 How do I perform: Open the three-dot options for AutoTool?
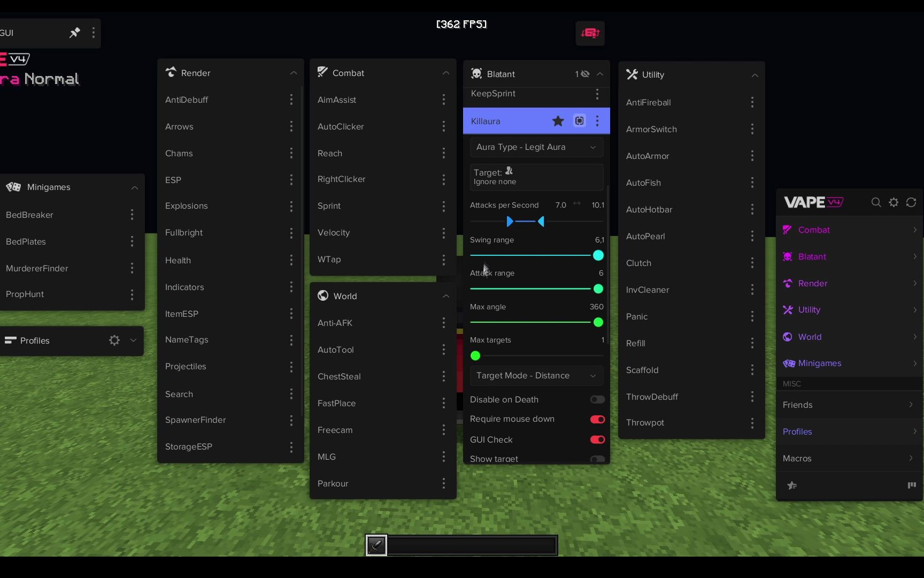point(444,349)
